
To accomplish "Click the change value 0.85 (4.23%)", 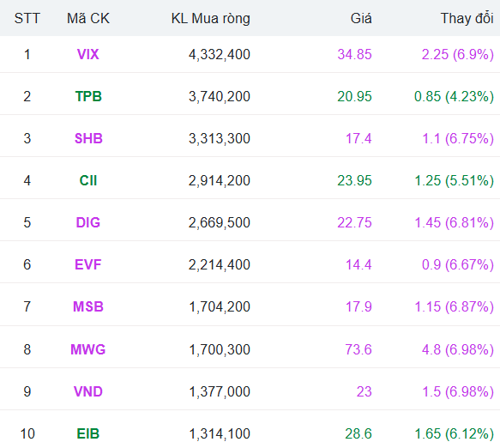I will (454, 97).
